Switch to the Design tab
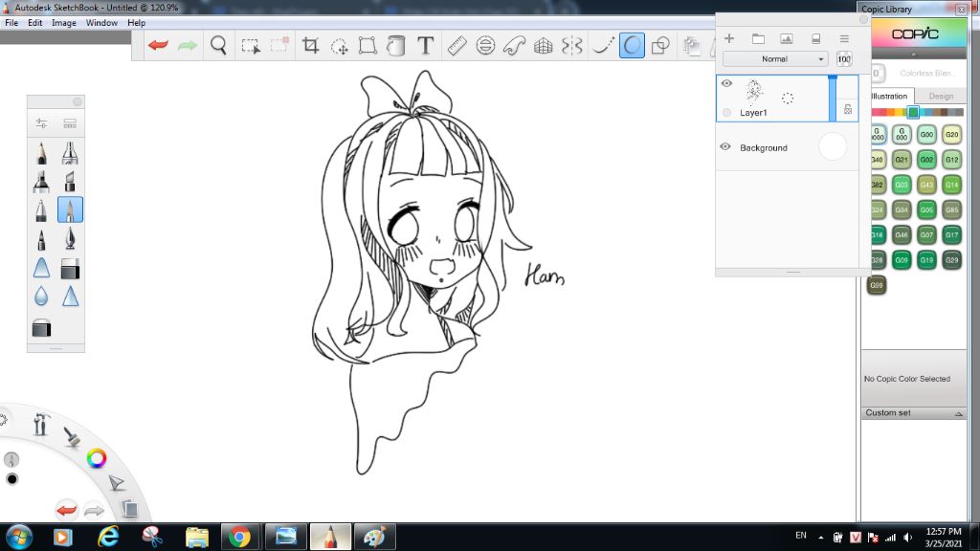The height and width of the screenshot is (551, 980). point(941,97)
